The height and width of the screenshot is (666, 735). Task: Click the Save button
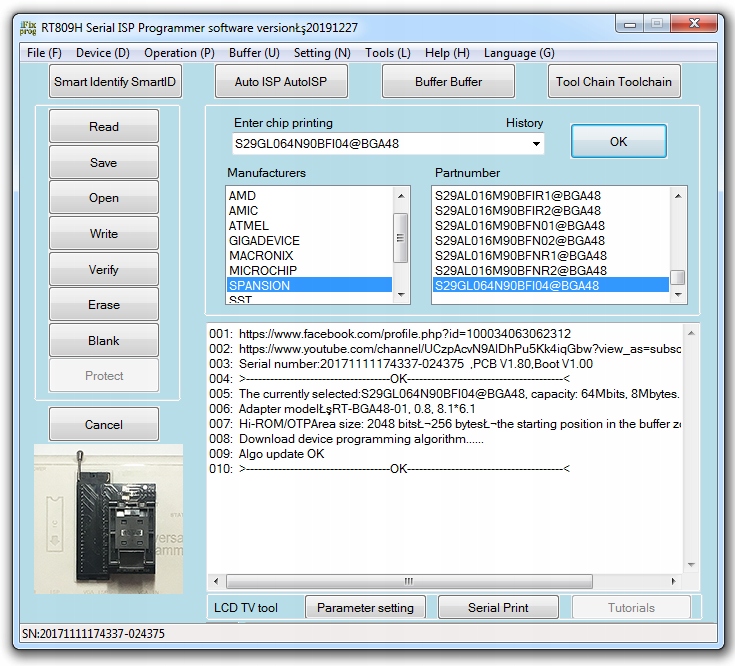[x=104, y=163]
